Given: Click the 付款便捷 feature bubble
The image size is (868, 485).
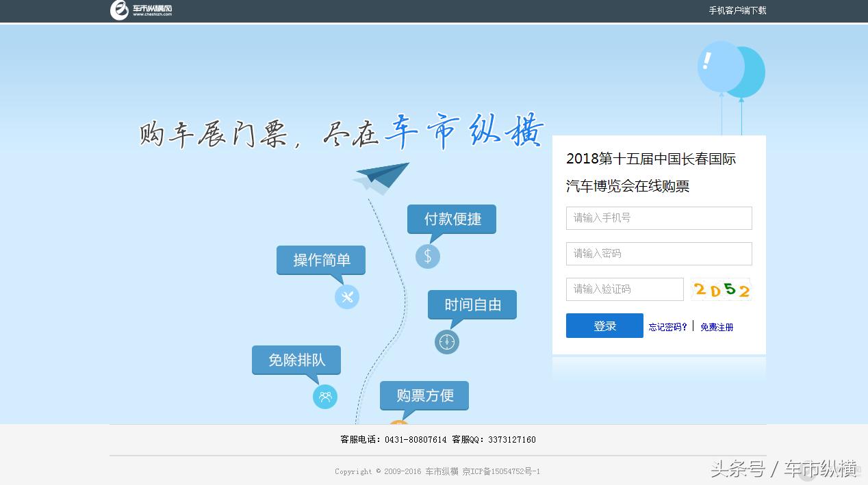Looking at the screenshot, I should [451, 219].
